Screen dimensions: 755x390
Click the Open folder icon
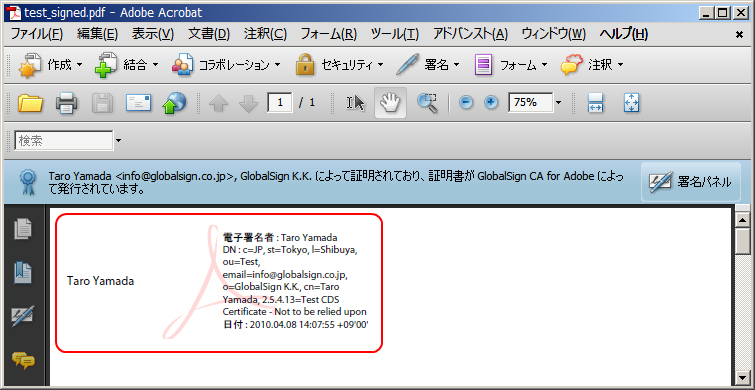coord(30,103)
